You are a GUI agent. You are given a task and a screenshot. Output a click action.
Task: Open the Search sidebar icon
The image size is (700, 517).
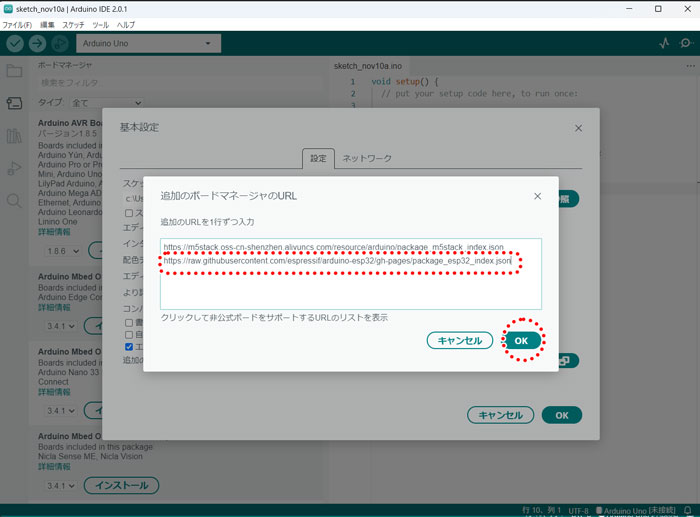tap(14, 201)
